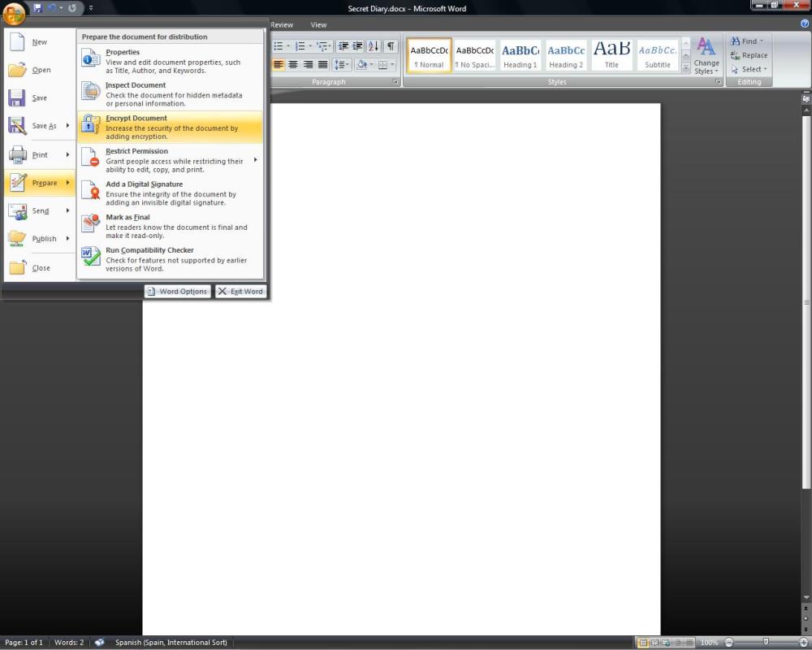Open document Properties
This screenshot has width=812, height=650.
click(171, 61)
